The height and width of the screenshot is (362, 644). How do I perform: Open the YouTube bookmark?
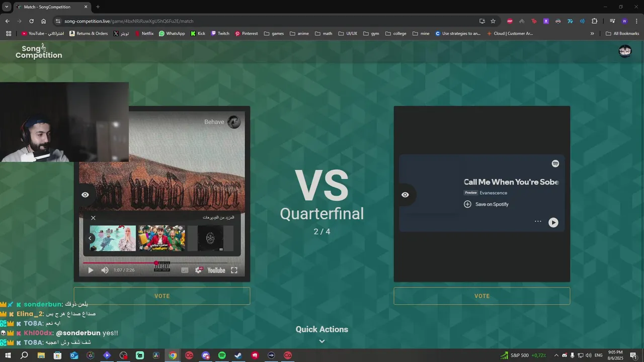tap(43, 34)
